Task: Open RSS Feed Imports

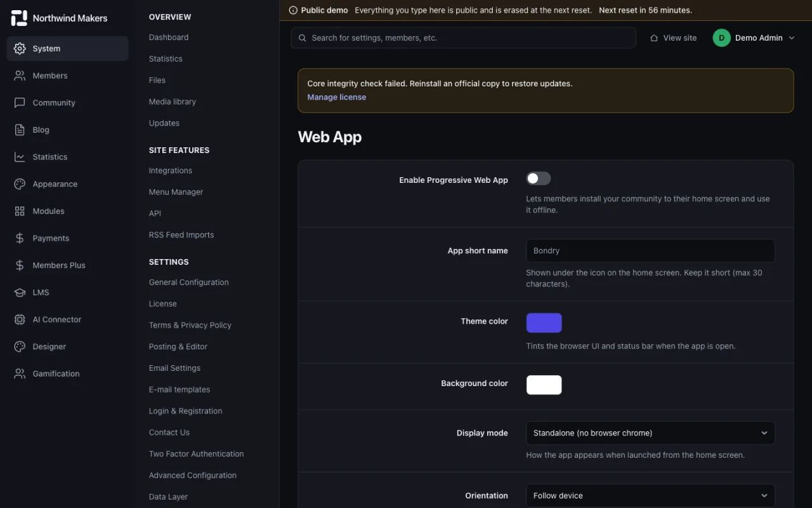Action: point(181,235)
